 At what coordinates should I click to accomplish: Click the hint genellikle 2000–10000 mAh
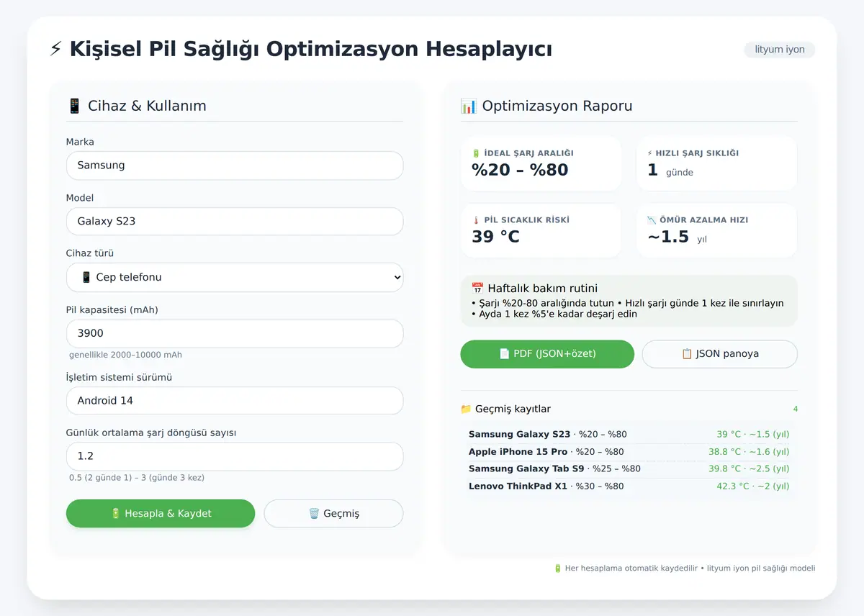125,355
